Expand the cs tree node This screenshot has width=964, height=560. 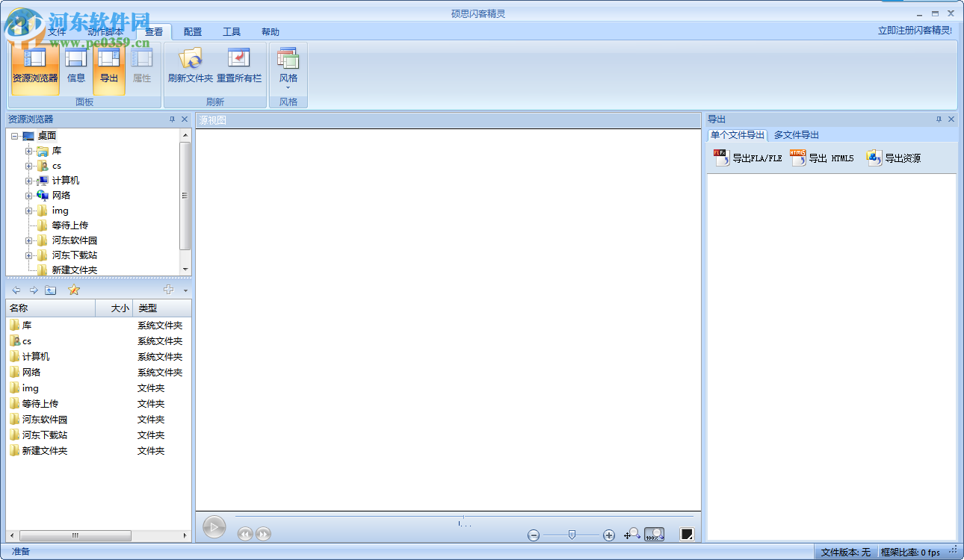pyautogui.click(x=29, y=166)
